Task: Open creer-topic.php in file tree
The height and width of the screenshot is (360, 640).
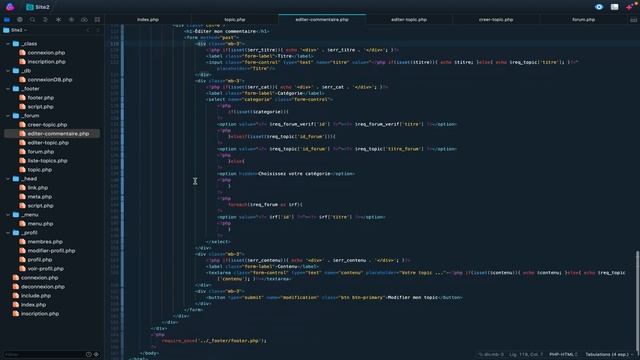Action: point(43,124)
